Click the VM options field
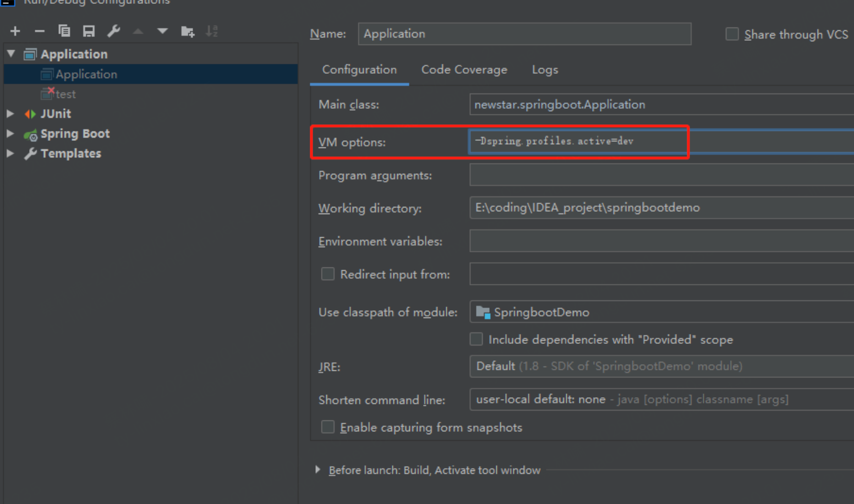This screenshot has height=504, width=854. point(661,141)
